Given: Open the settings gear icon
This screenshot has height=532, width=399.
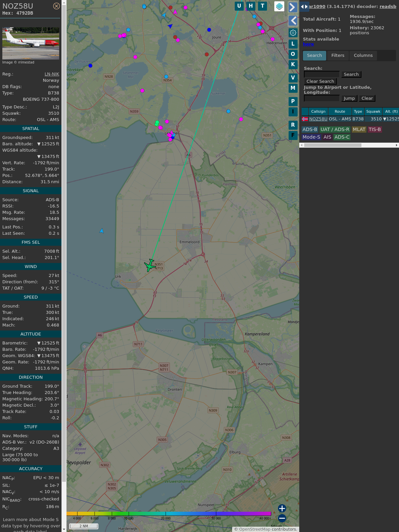Looking at the screenshot, I should pyautogui.click(x=293, y=33).
